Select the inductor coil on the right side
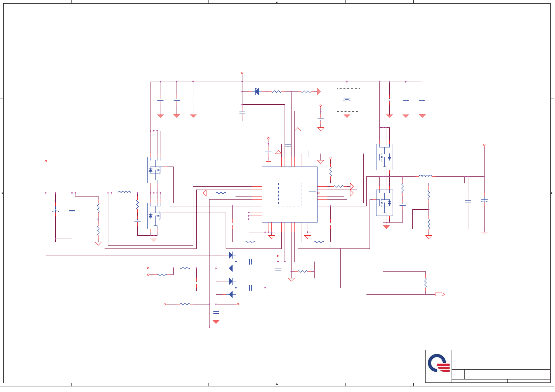555x392 pixels. click(425, 176)
